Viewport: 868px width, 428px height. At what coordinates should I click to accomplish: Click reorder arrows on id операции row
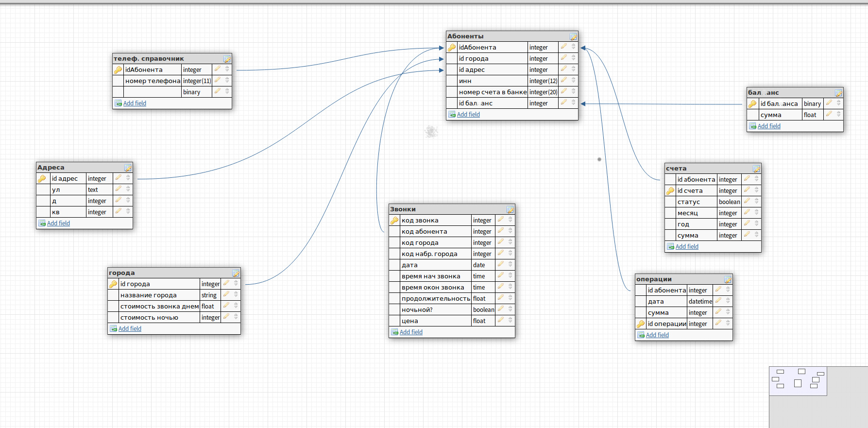click(728, 324)
